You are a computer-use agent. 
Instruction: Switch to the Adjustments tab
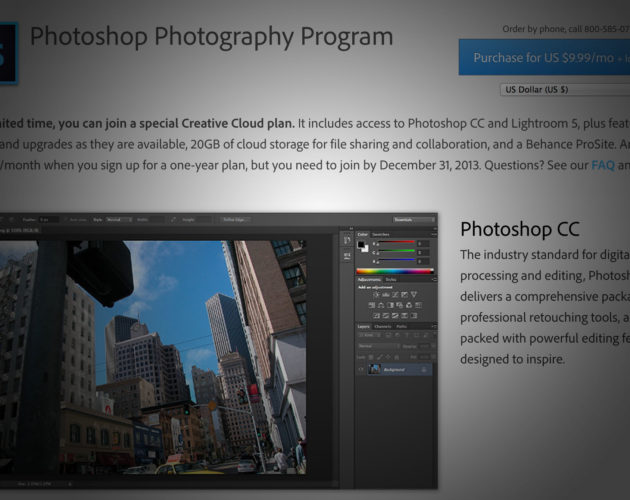tap(369, 280)
